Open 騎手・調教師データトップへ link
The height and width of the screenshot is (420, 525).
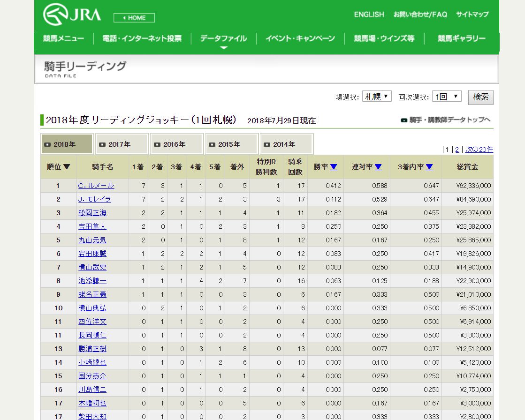point(446,120)
